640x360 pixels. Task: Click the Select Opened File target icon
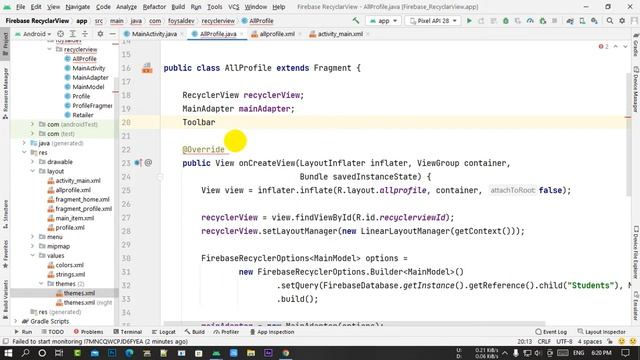pos(60,34)
